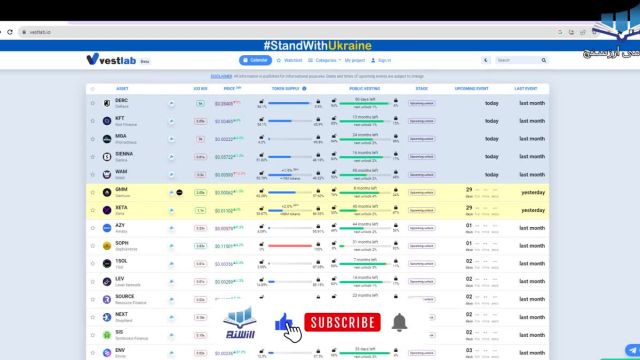This screenshot has width=640, height=360.
Task: Star AZY row for watchlist
Action: (93, 228)
